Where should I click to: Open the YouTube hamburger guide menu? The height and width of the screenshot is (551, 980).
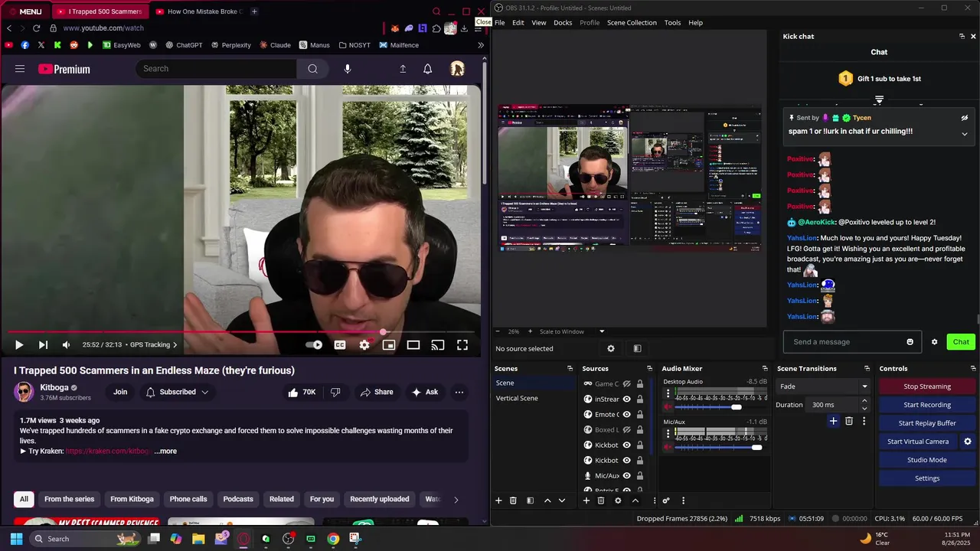point(20,69)
